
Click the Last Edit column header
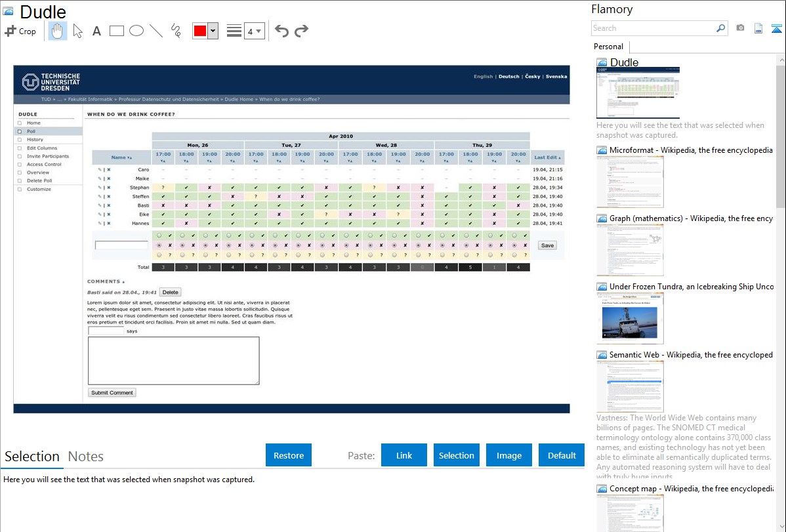point(547,157)
